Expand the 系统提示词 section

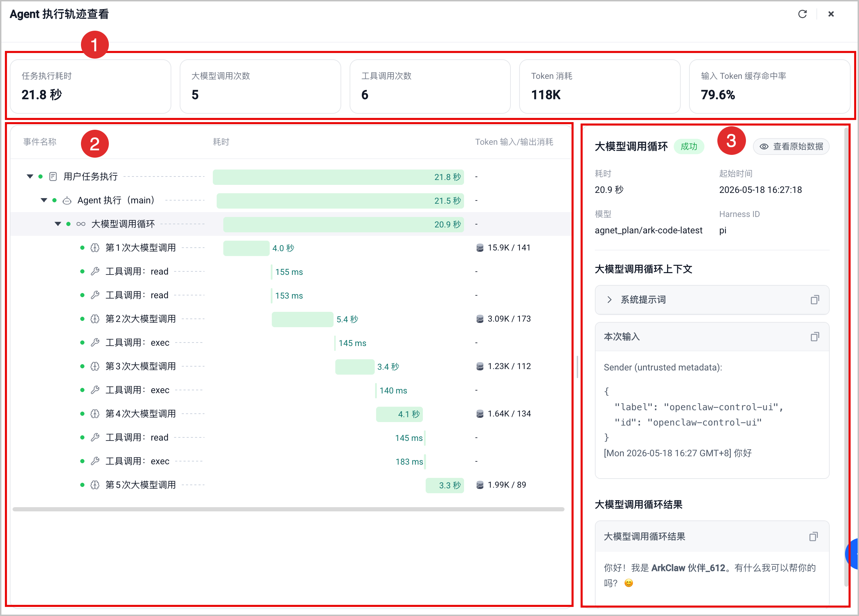609,300
